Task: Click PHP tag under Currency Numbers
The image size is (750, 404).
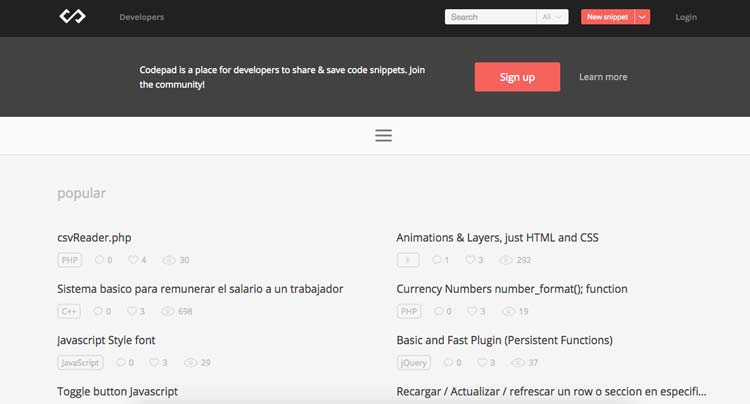Action: coord(408,311)
